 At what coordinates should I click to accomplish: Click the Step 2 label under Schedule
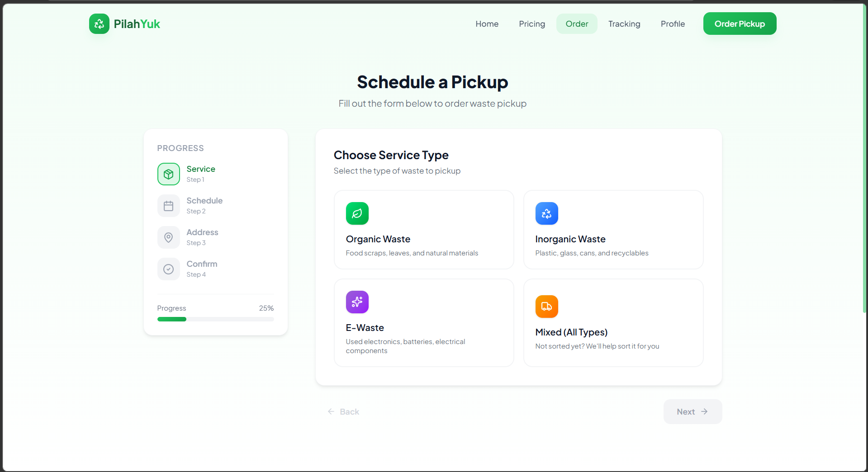click(196, 211)
